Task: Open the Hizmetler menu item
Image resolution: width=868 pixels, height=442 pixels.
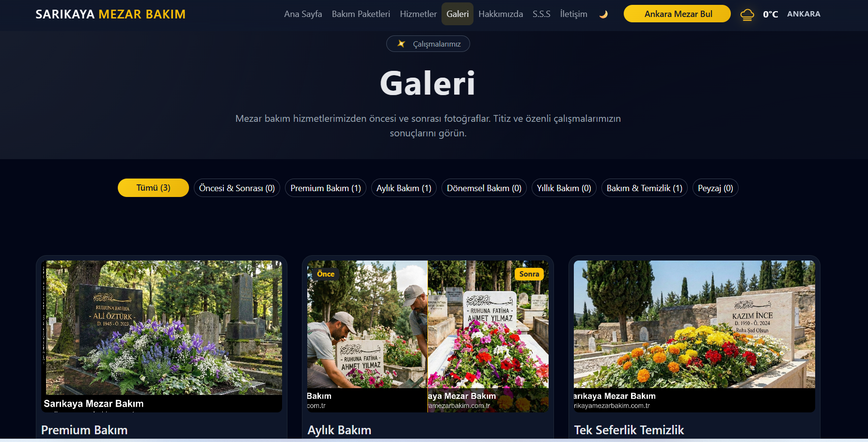Action: pos(418,14)
